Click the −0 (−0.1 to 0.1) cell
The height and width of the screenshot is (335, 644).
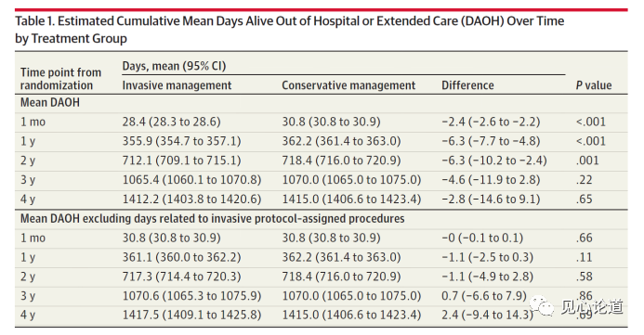[x=482, y=238]
